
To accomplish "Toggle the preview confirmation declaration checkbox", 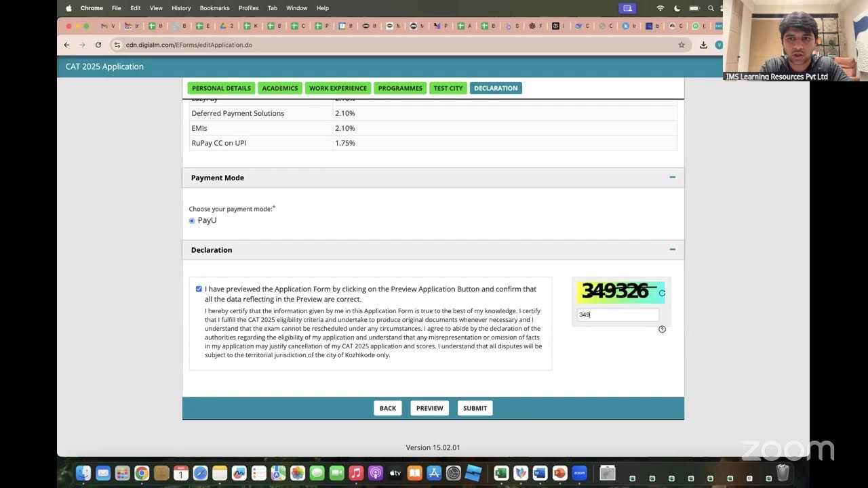I will (199, 289).
